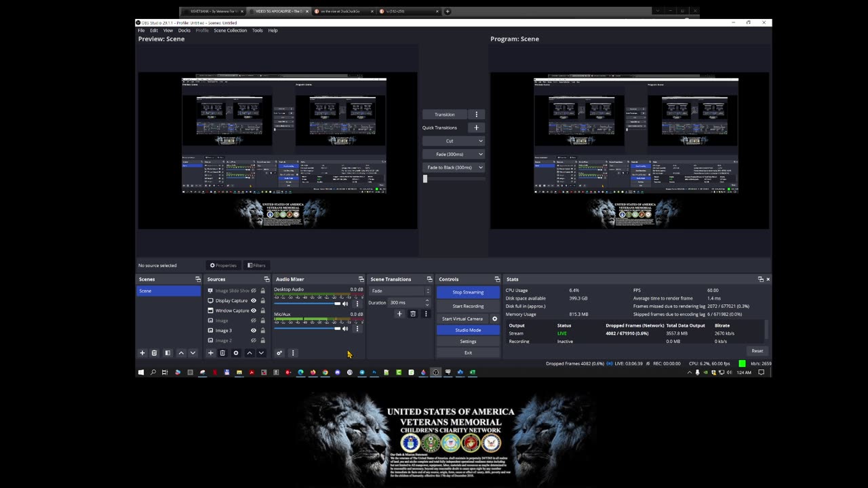
Task: Hide the Image 3 source
Action: [254, 330]
